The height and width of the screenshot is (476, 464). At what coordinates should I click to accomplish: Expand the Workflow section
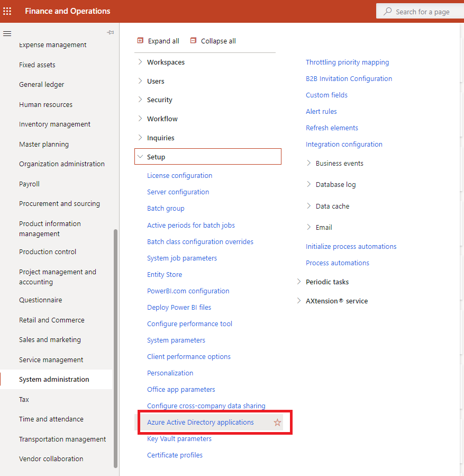click(140, 119)
